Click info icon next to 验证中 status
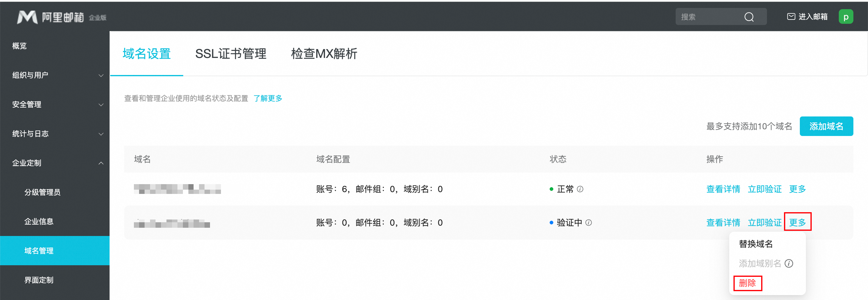Viewport: 868px width, 300px height. pyautogui.click(x=588, y=223)
